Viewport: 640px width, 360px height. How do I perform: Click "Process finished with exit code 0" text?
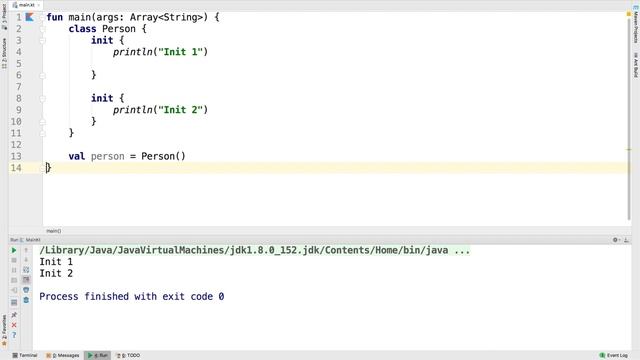coord(131,296)
